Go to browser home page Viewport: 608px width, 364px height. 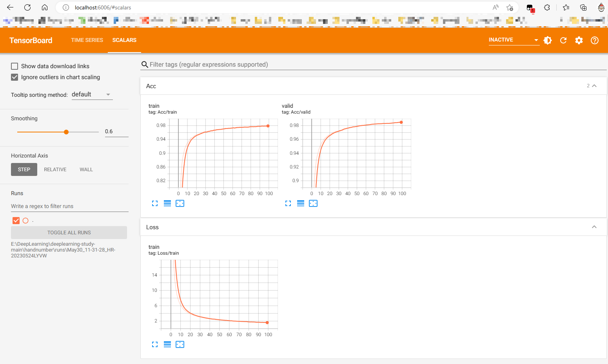(45, 7)
